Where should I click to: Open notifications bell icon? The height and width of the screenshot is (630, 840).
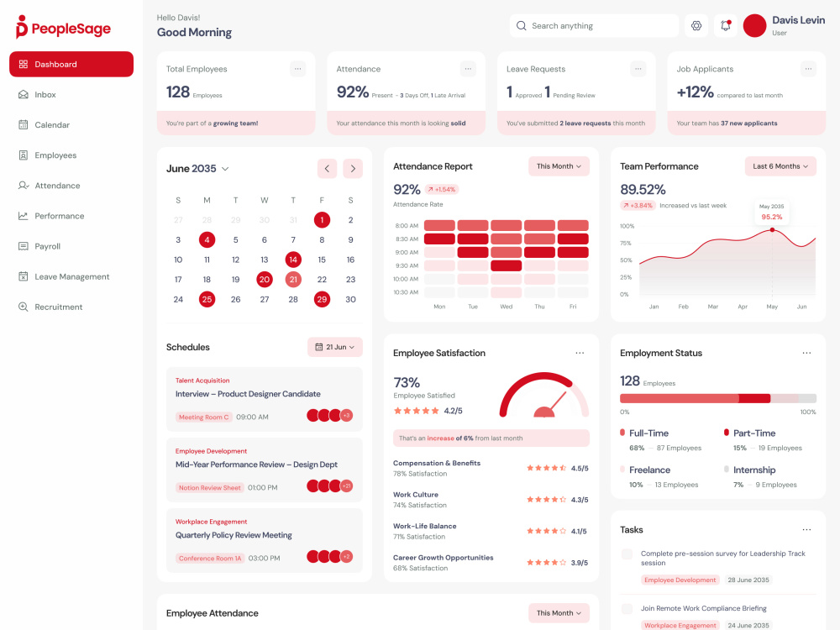pos(726,26)
